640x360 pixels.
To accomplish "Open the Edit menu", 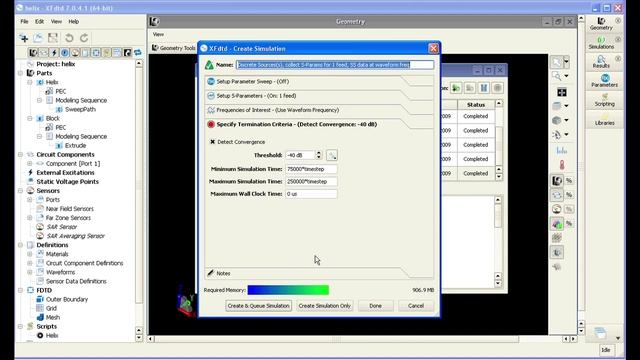I will point(40,22).
